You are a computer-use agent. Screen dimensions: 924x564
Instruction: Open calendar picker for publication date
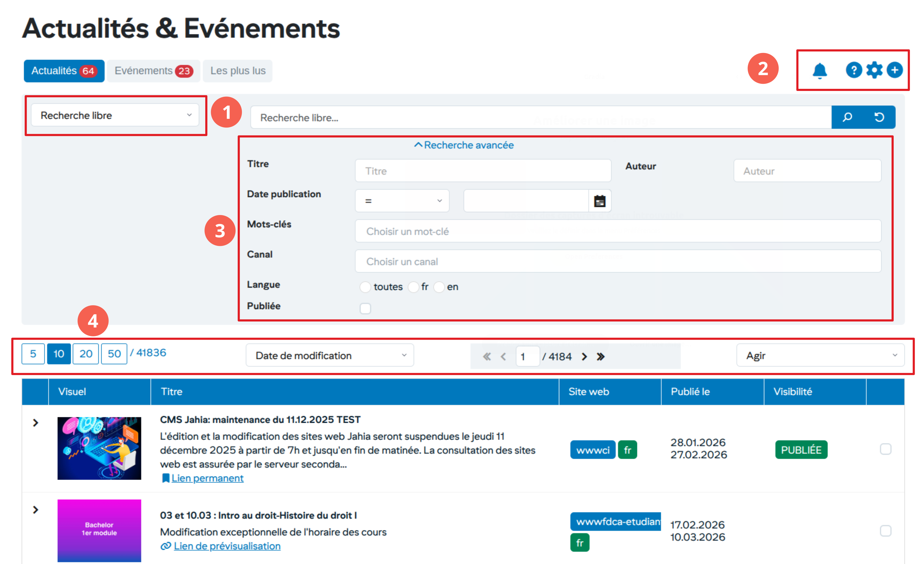[x=600, y=201]
